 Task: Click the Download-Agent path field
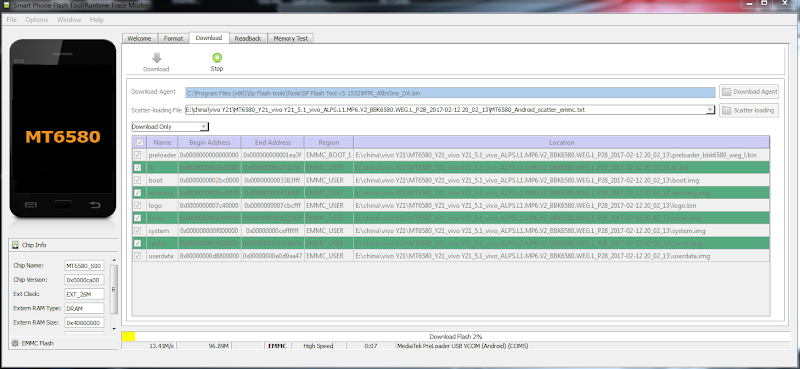pyautogui.click(x=450, y=92)
